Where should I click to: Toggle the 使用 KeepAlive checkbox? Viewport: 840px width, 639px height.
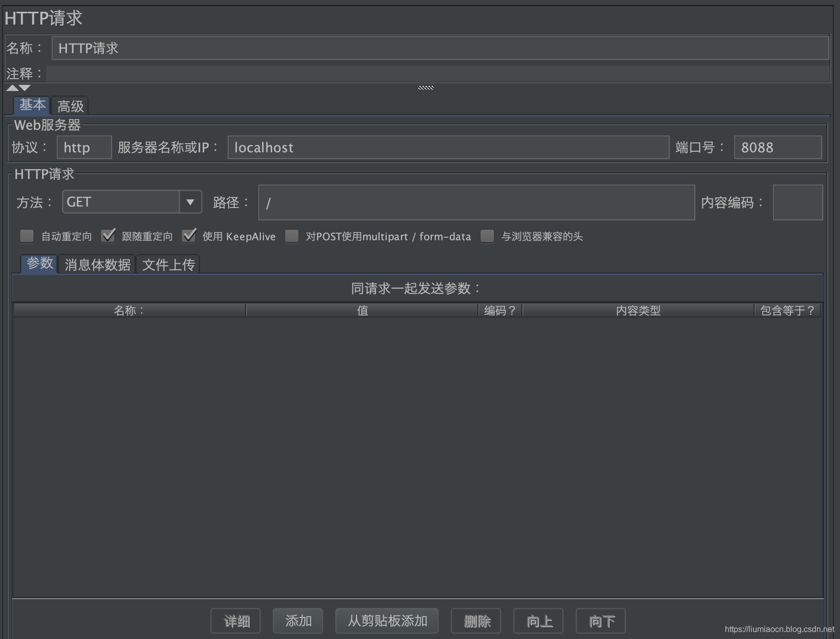189,236
